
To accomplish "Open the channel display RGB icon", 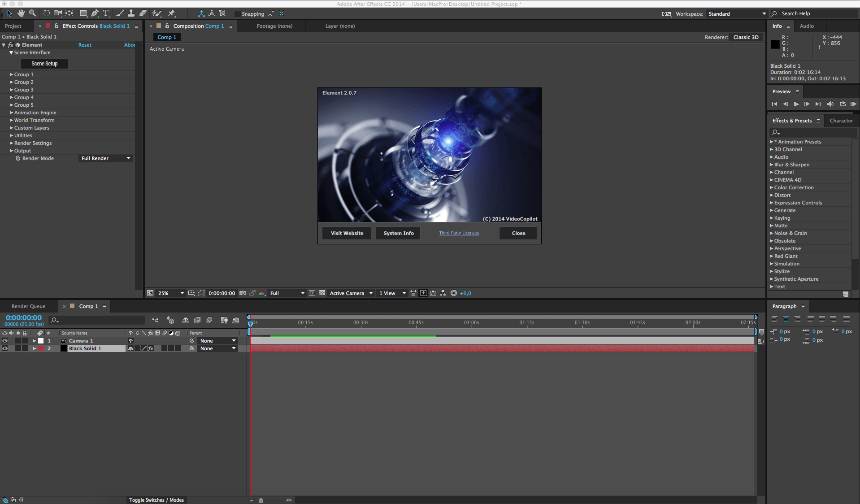I will 262,293.
